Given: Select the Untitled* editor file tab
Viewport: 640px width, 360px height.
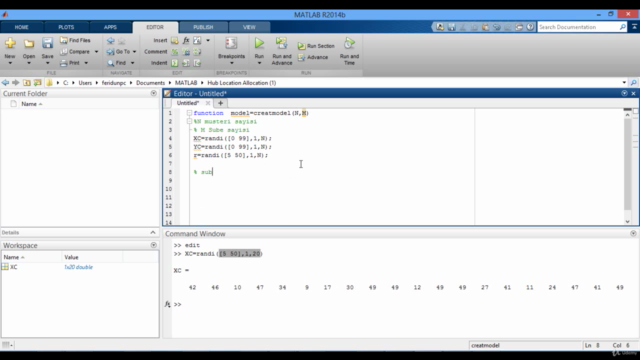Looking at the screenshot, I should [x=188, y=103].
